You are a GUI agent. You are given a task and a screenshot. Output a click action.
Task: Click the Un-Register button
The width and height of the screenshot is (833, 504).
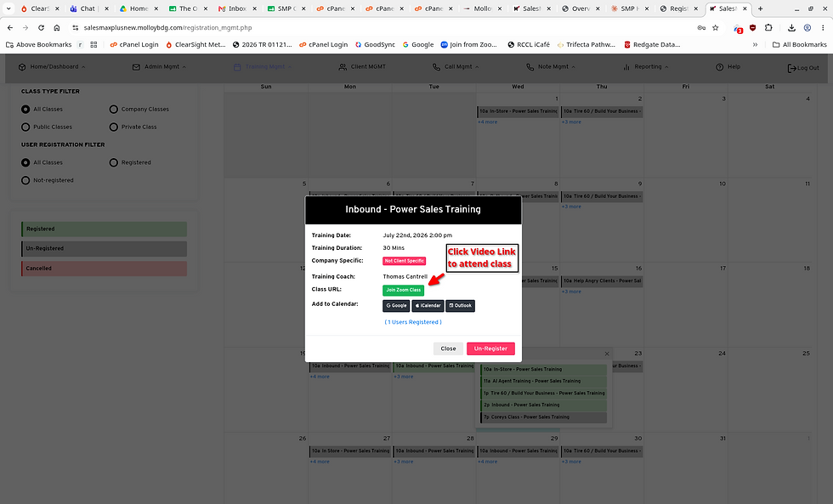click(x=490, y=349)
